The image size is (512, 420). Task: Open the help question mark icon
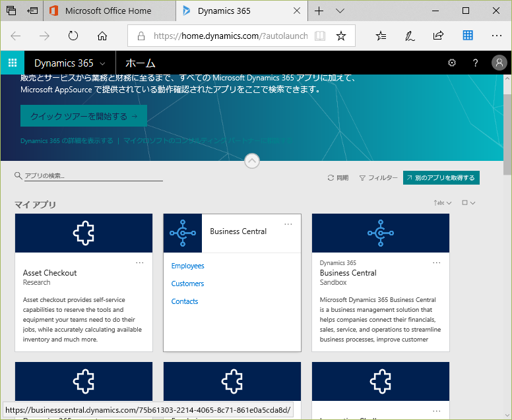pyautogui.click(x=476, y=63)
